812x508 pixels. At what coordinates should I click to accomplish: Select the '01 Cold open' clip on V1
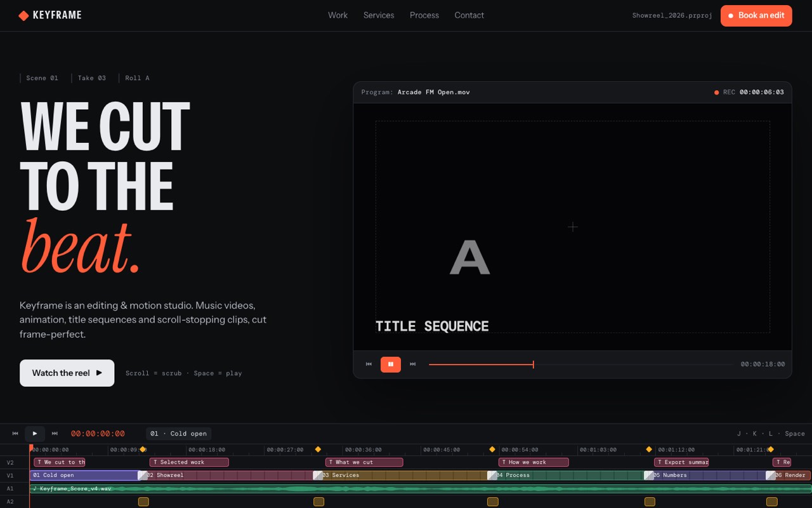pos(84,475)
